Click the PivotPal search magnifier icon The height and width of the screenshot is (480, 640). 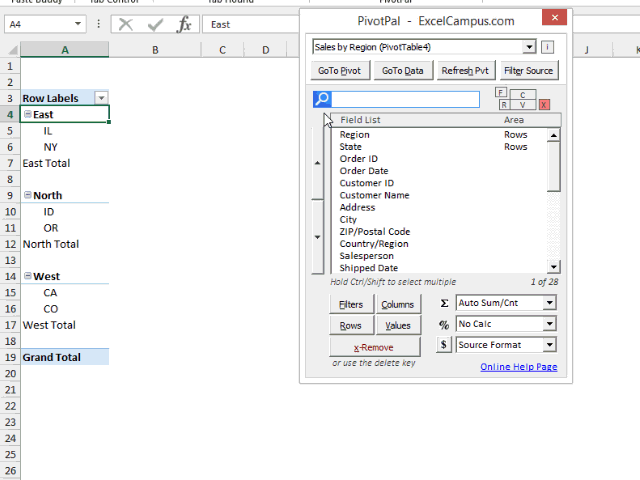[322, 99]
